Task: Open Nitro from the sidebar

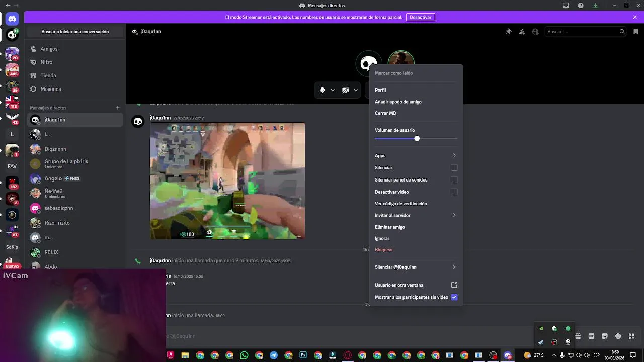Action: tap(74, 62)
